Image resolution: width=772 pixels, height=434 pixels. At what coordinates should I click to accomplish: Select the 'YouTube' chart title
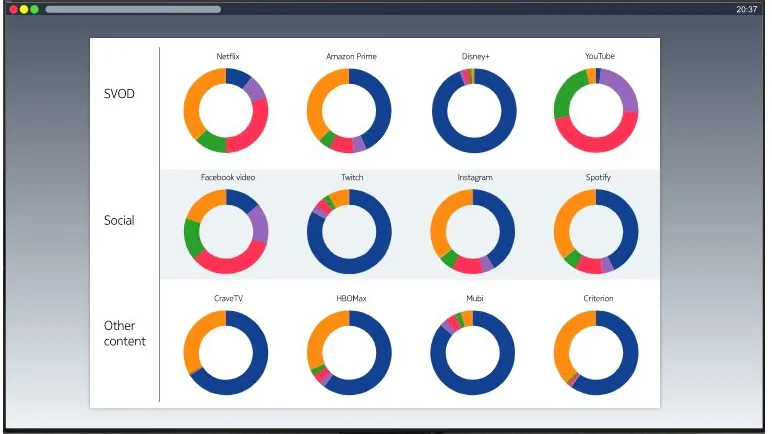(600, 56)
